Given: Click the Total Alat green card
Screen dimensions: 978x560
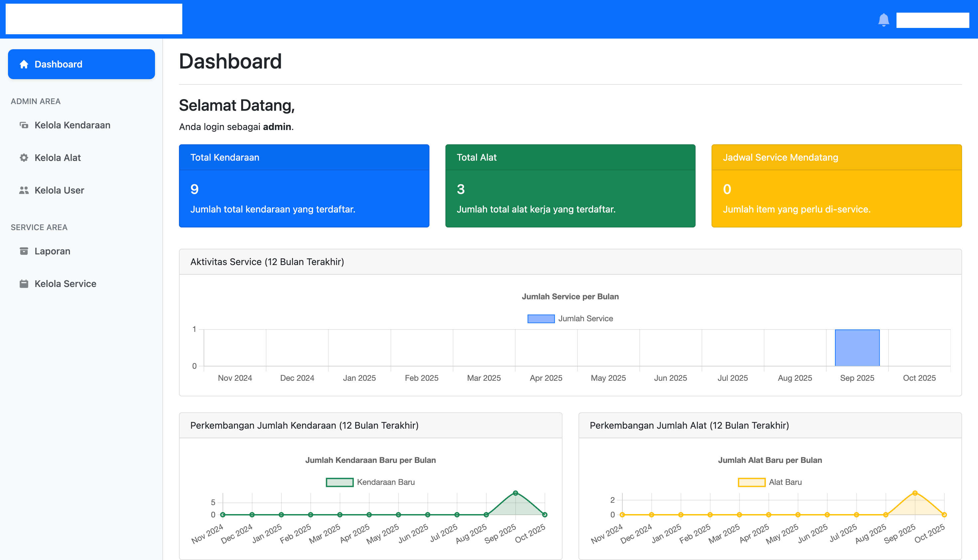Looking at the screenshot, I should click(570, 186).
